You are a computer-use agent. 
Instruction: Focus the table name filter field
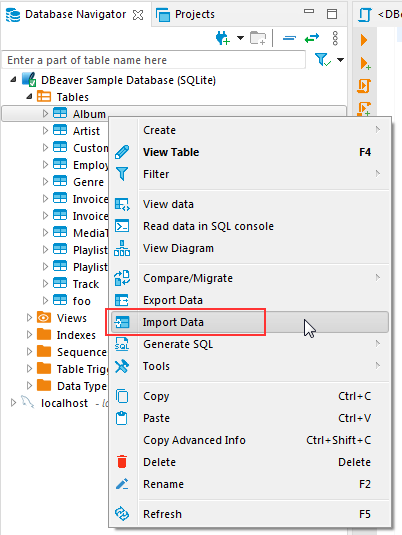point(154,60)
